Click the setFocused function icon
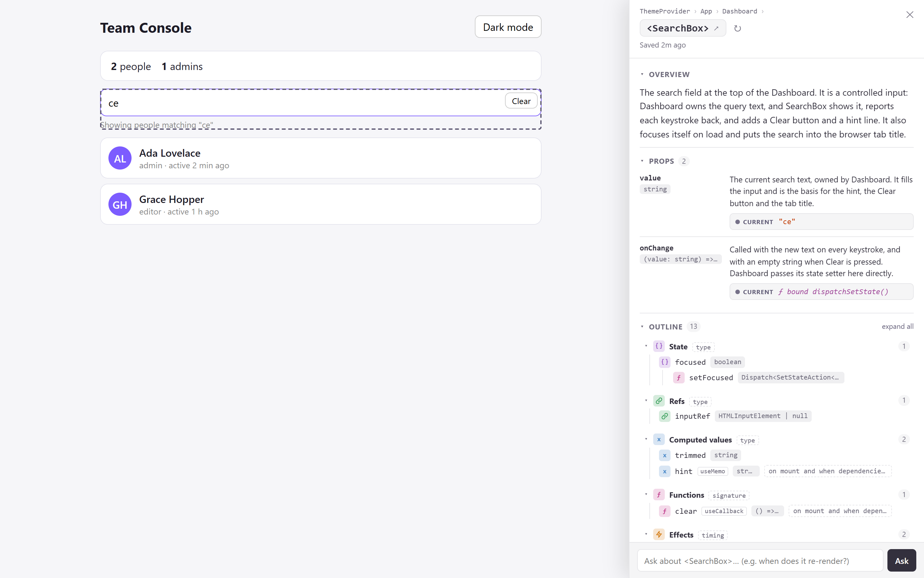 coord(679,378)
